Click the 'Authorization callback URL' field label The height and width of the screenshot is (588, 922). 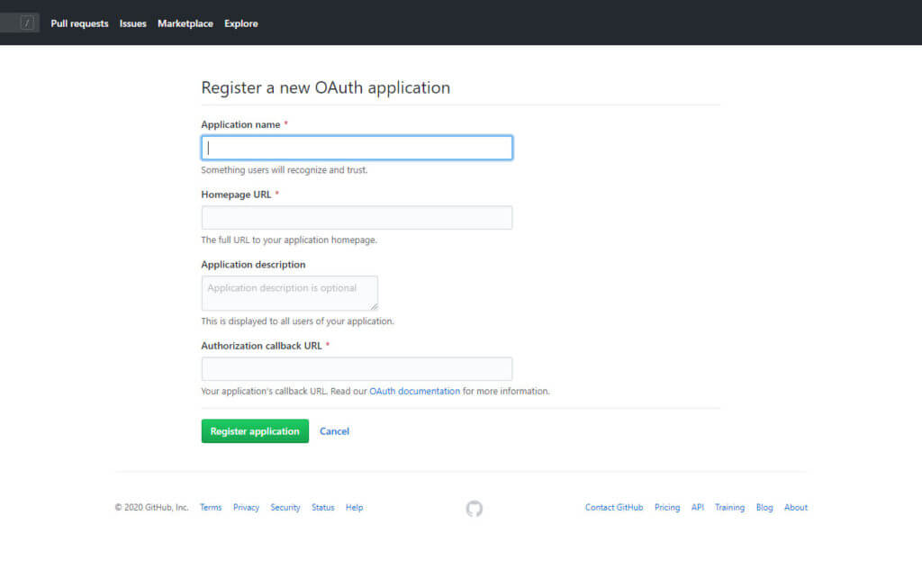tap(262, 346)
